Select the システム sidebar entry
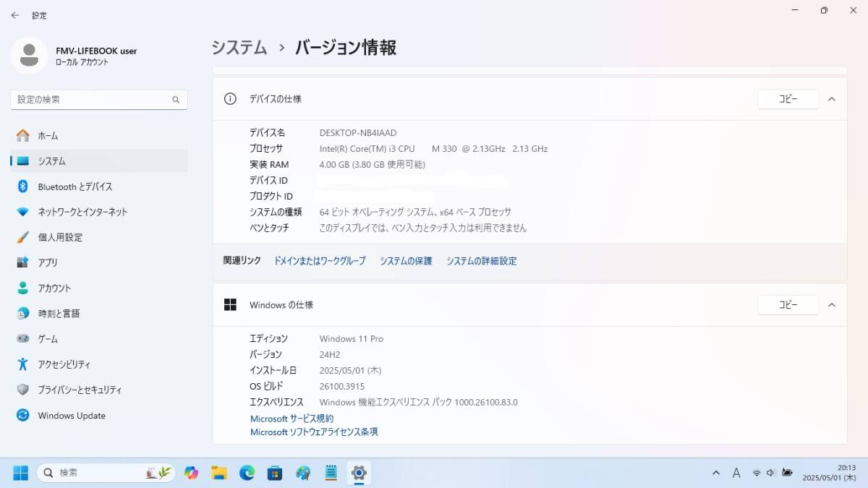The width and height of the screenshot is (868, 488). 99,161
